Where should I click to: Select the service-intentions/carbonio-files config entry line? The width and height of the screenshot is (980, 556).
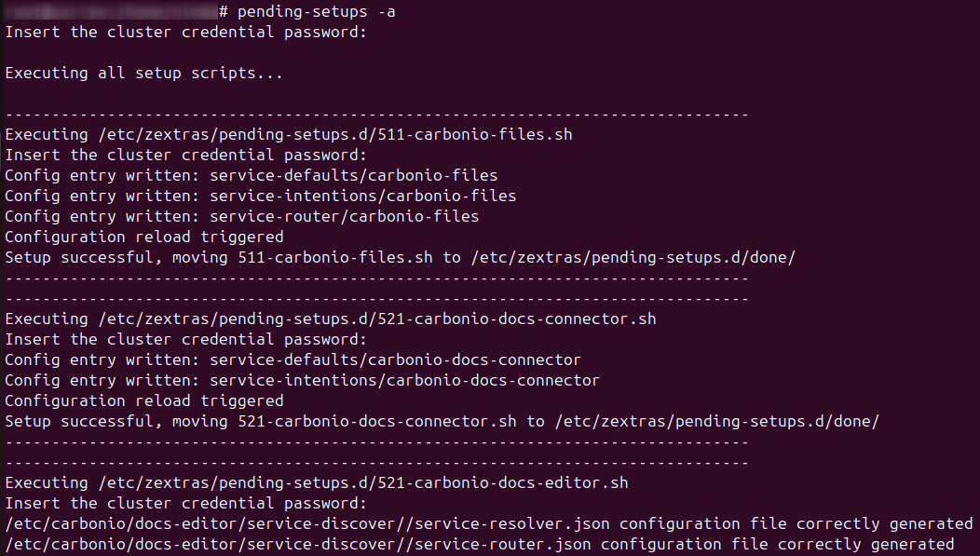261,196
